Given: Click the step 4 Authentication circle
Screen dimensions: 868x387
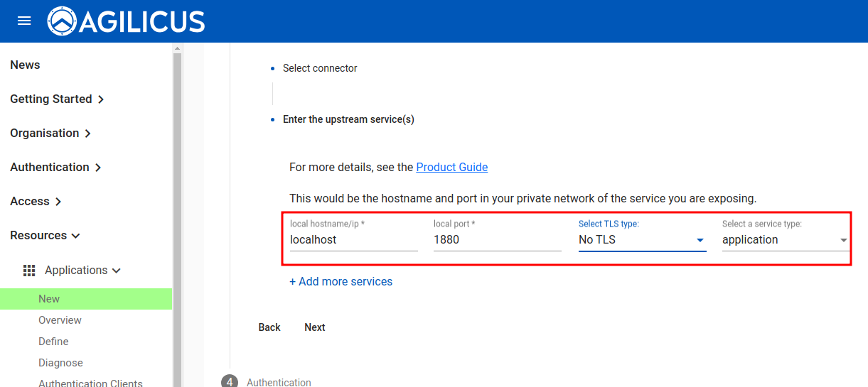Looking at the screenshot, I should [x=229, y=382].
